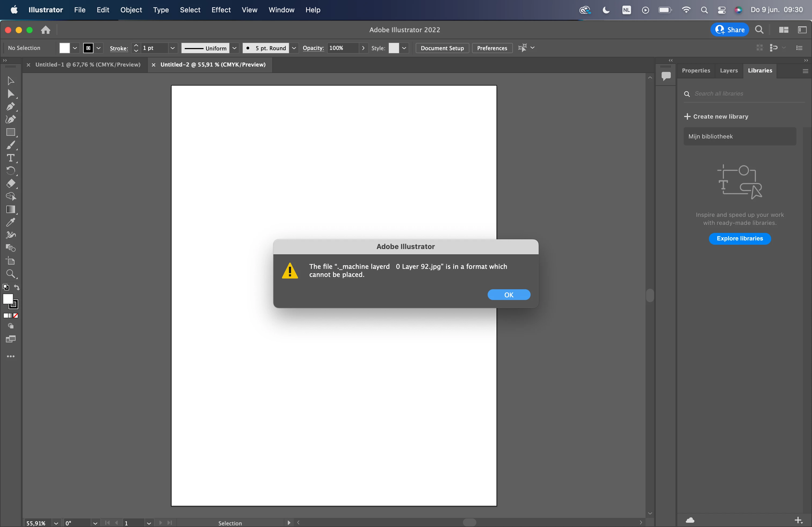Image resolution: width=812 pixels, height=527 pixels.
Task: Expand the Uniform width profile dropdown
Action: (x=234, y=48)
